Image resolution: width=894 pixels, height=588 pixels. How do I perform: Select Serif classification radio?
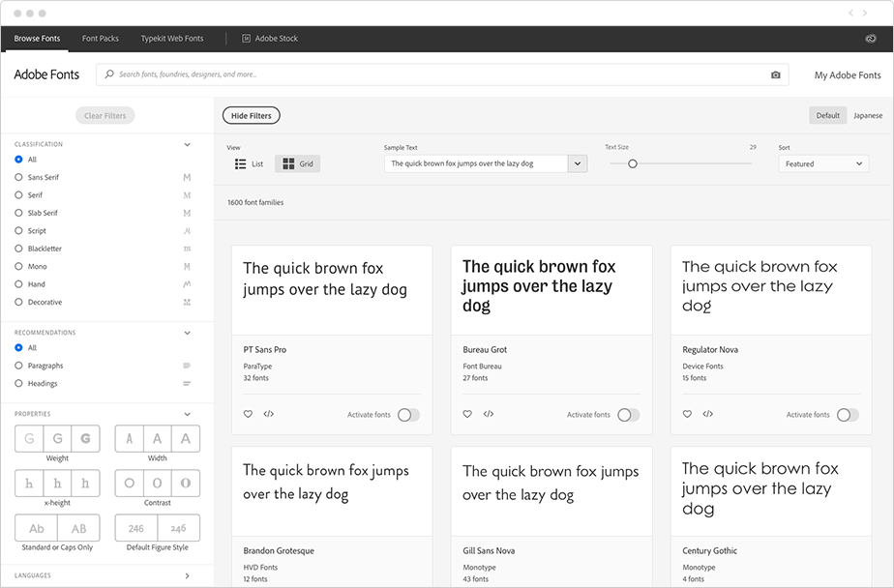(18, 194)
